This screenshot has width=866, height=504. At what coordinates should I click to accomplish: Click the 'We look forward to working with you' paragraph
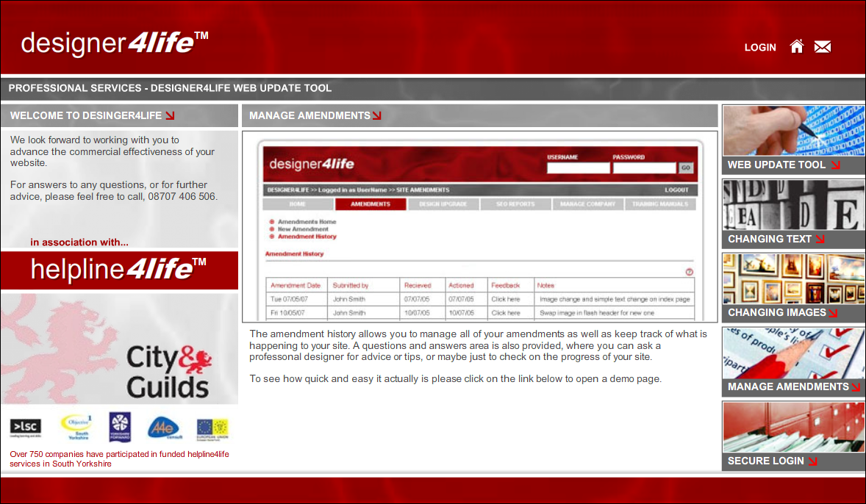(x=112, y=151)
